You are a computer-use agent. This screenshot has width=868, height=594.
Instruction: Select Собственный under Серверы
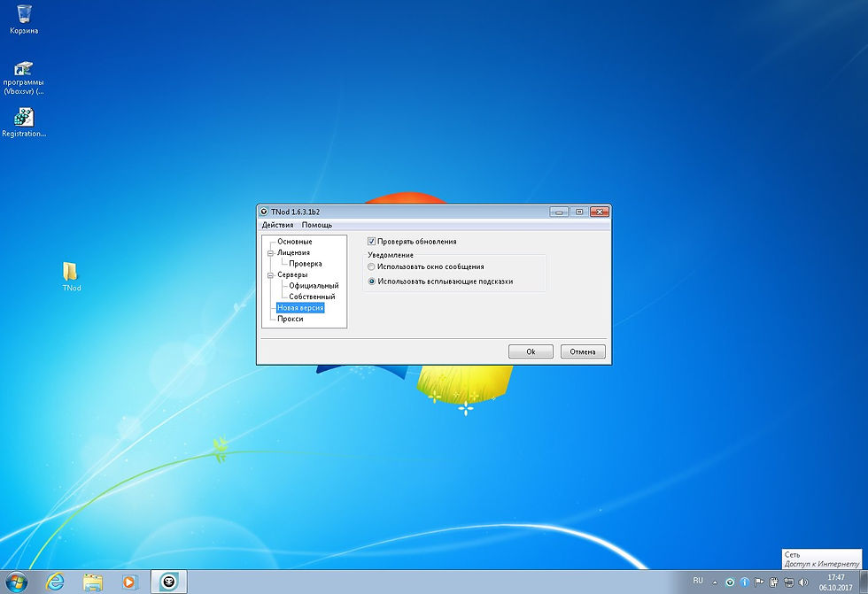coord(312,297)
